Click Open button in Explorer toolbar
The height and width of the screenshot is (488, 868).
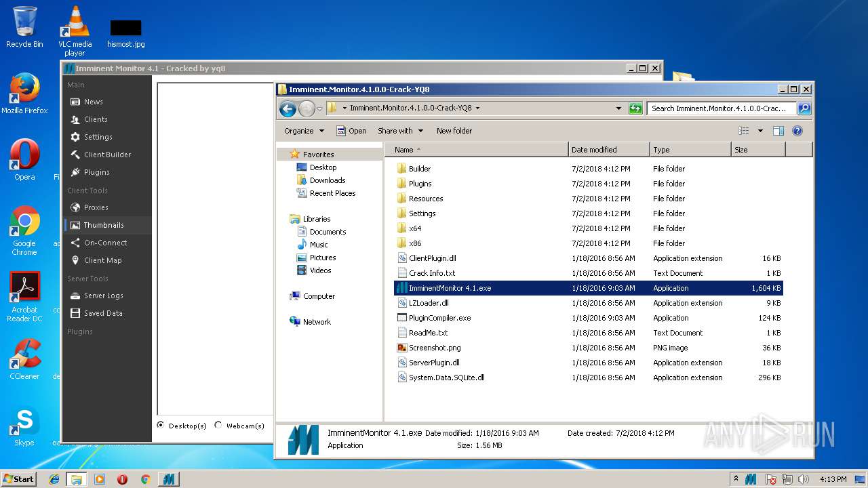tap(351, 131)
